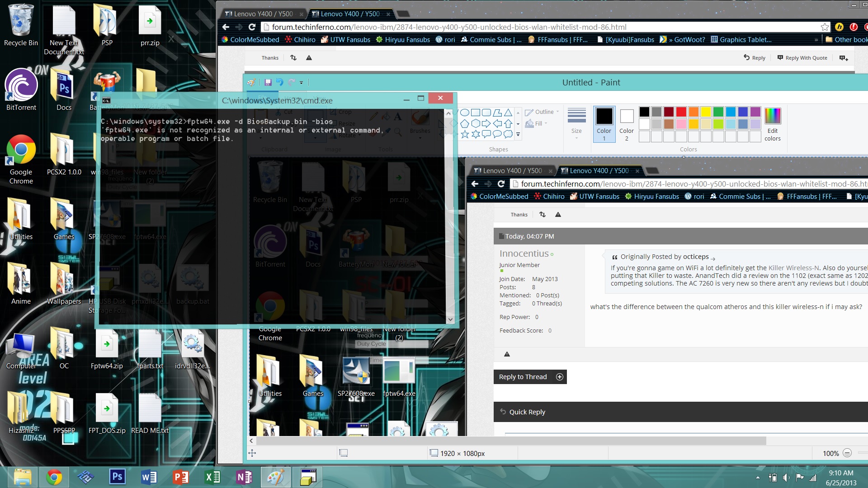The width and height of the screenshot is (868, 488).
Task: Pick the yellow swatch in Paint's palette
Action: 706,112
